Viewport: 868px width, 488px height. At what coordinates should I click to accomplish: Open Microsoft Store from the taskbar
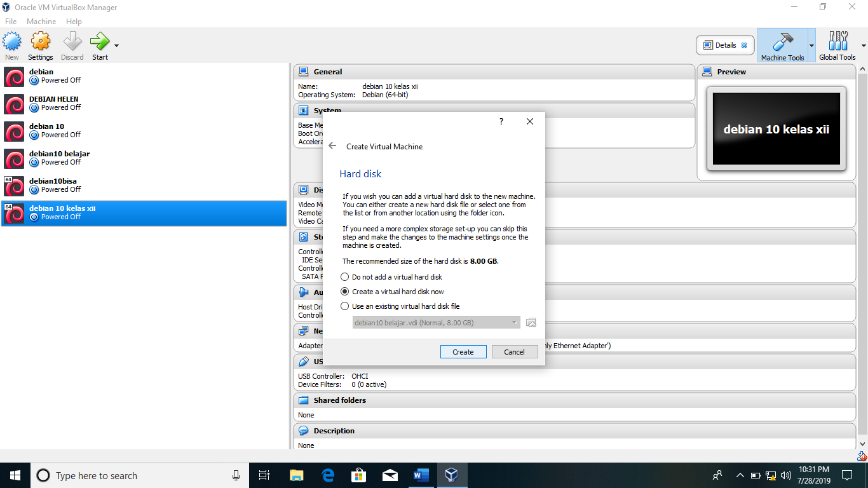[359, 475]
